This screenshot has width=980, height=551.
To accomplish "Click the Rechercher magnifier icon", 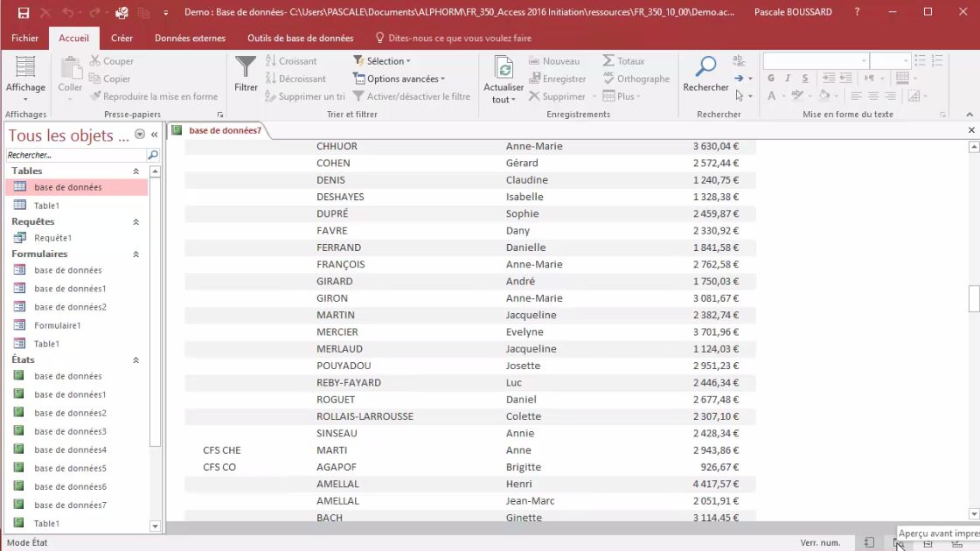I will point(705,66).
